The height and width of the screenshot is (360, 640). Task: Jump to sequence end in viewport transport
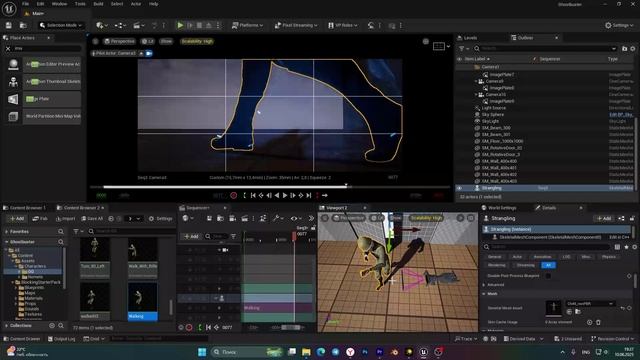pyautogui.click(x=309, y=196)
